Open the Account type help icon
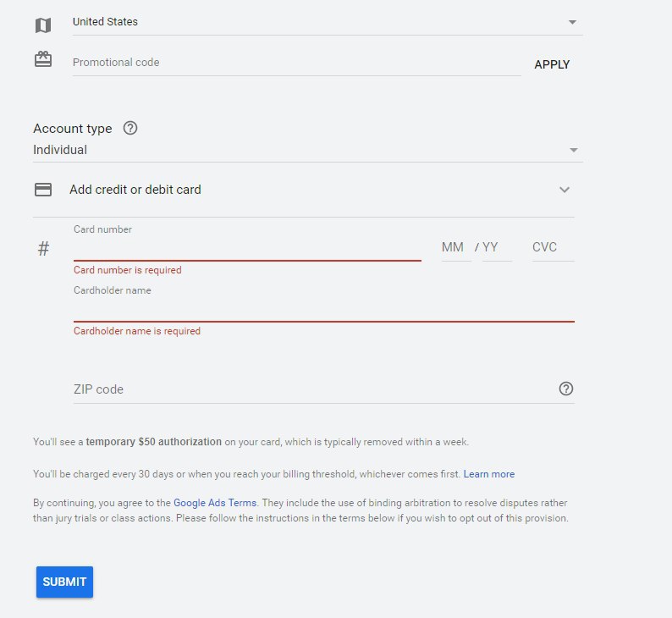Image resolution: width=672 pixels, height=618 pixels. click(x=130, y=128)
